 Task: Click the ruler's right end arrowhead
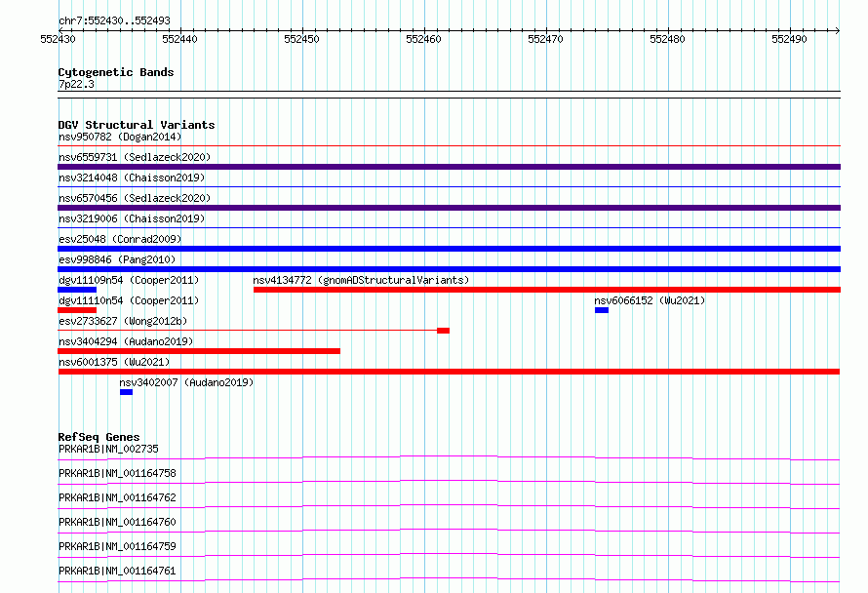838,30
